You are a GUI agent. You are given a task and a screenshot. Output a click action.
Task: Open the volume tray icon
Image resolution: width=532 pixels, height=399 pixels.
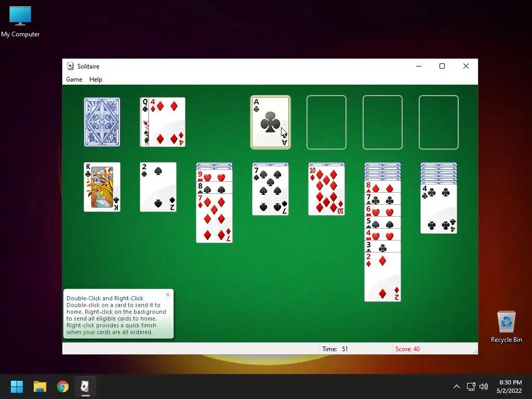[x=484, y=387]
